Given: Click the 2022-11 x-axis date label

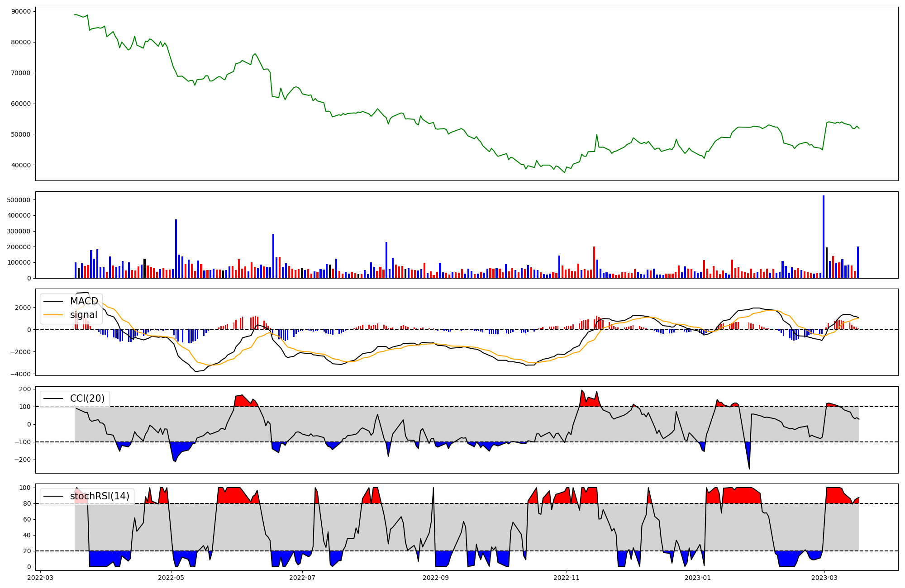Looking at the screenshot, I should click(x=567, y=578).
